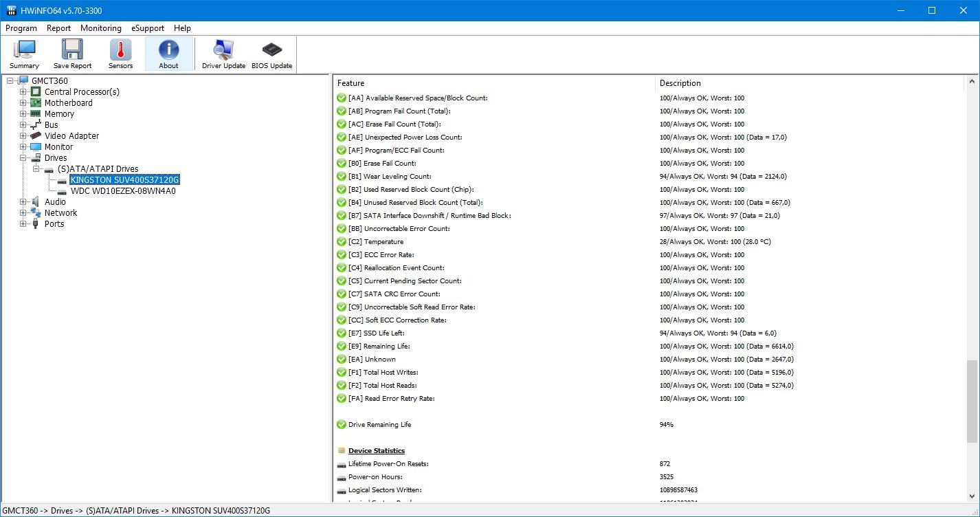Select the Motherboard tree icon

[36, 103]
